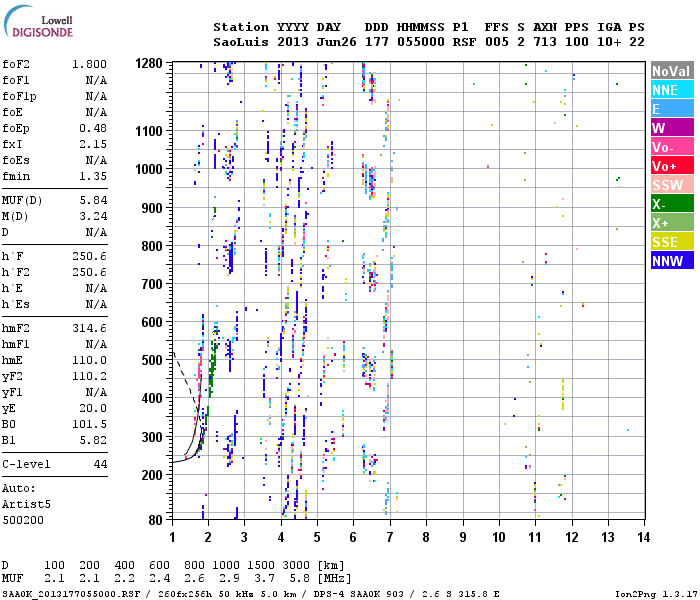Viewport: 700px width, 600px height.
Task: Select the E light-blue legend swatch
Action: tap(672, 109)
